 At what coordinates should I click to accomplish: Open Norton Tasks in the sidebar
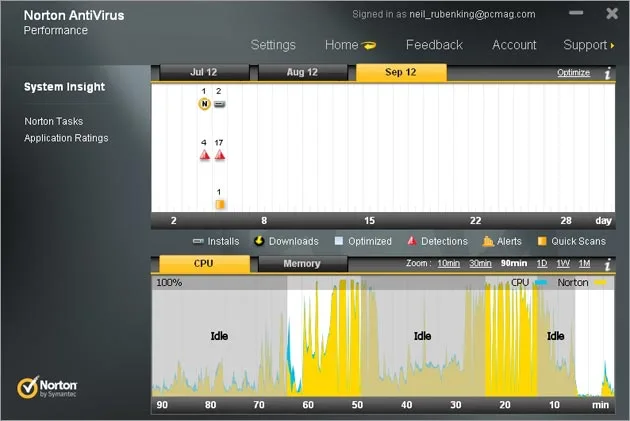pos(53,121)
